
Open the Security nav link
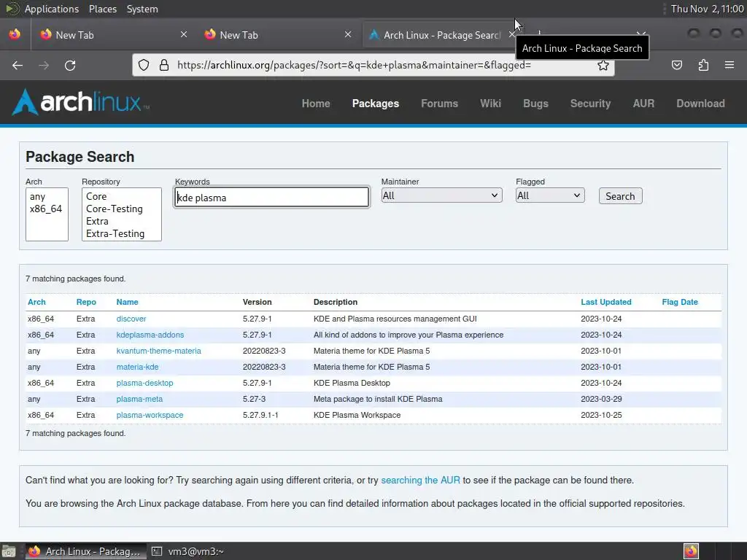(x=590, y=104)
